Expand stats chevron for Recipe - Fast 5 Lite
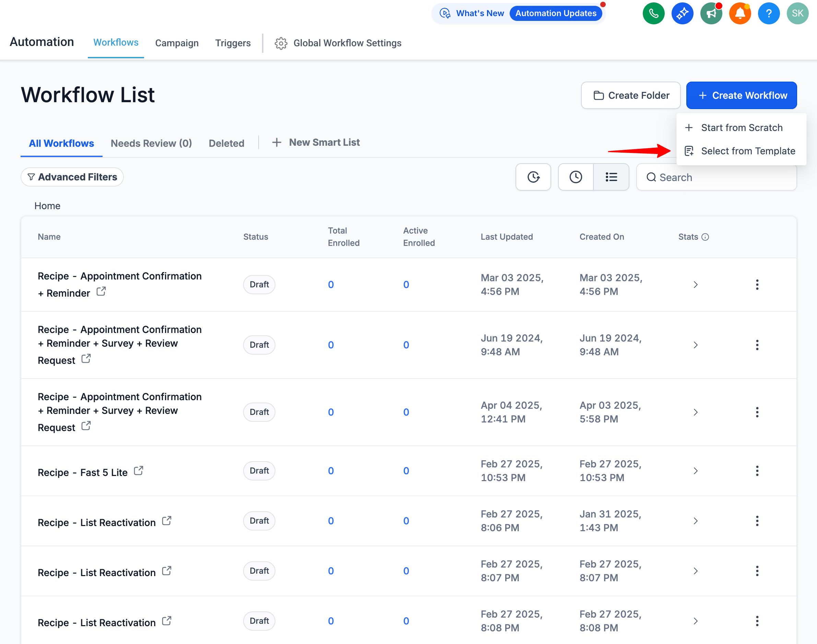 coord(696,470)
